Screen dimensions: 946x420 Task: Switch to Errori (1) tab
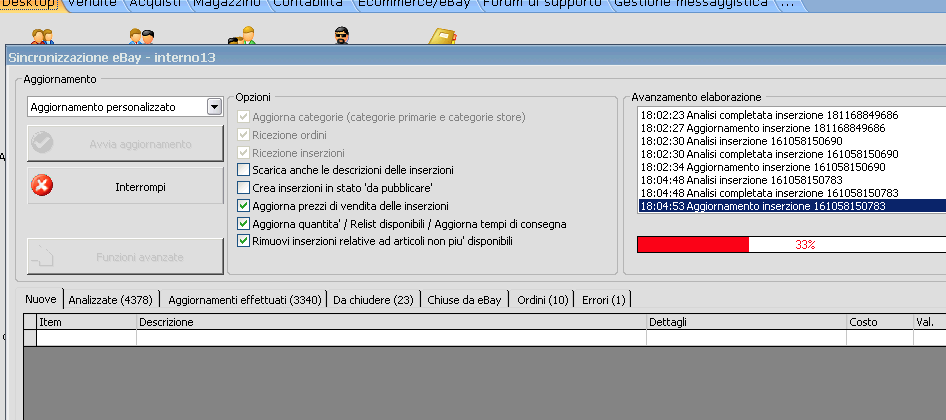(603, 299)
